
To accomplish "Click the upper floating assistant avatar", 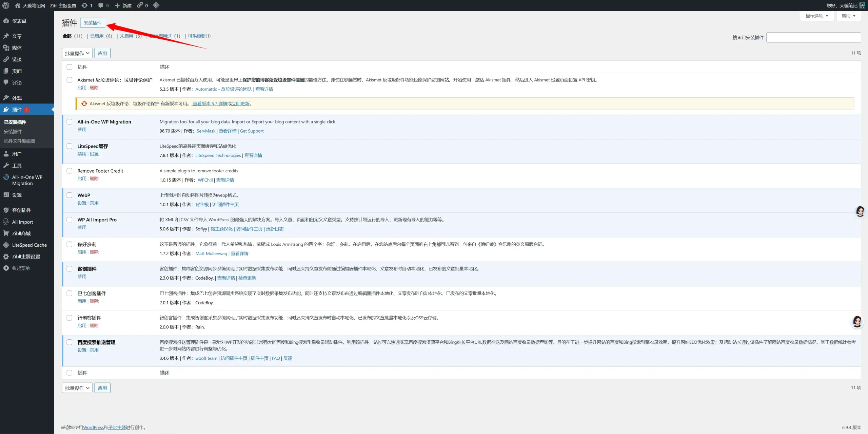I will 860,211.
